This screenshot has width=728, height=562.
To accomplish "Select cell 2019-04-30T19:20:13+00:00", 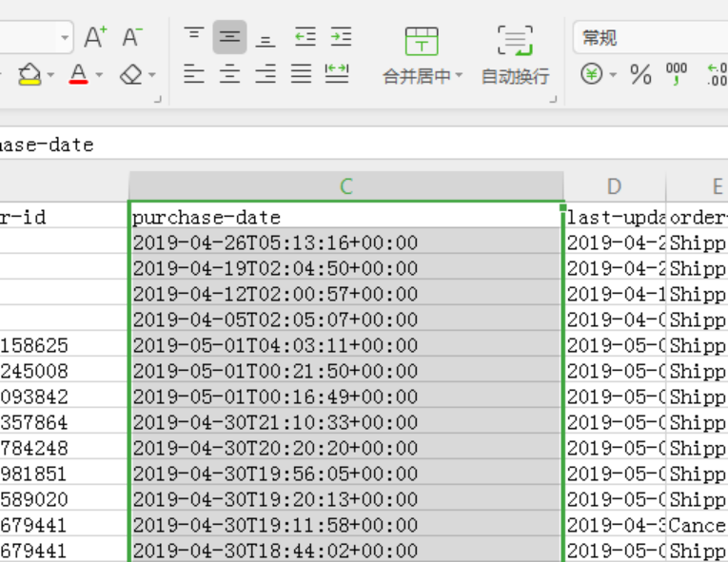I will 345,499.
